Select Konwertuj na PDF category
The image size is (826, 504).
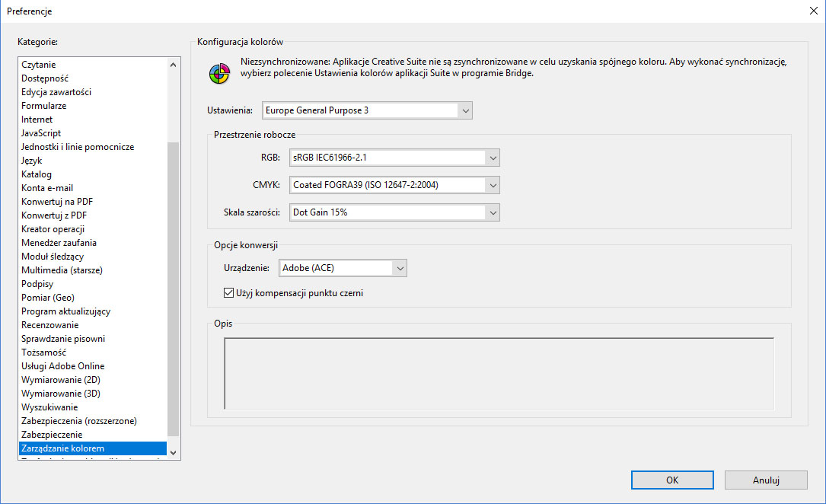(x=93, y=201)
